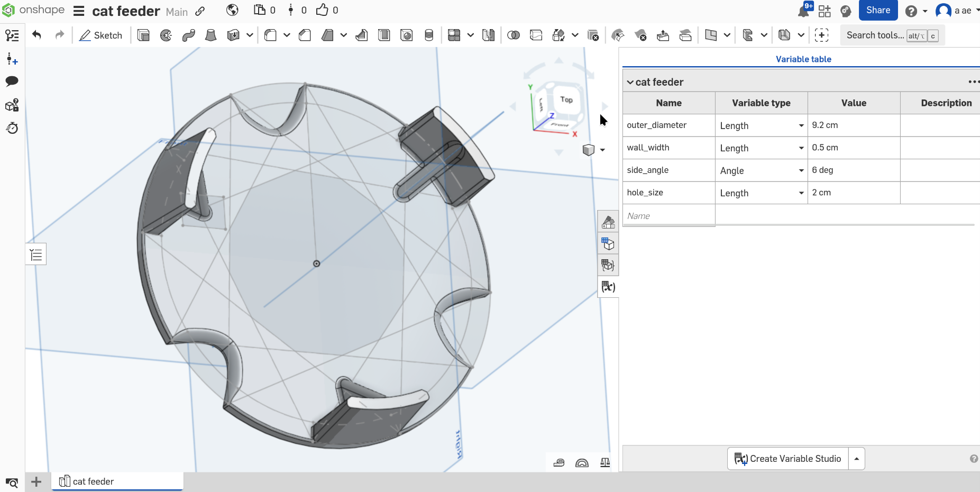Undo the last action

pos(36,35)
